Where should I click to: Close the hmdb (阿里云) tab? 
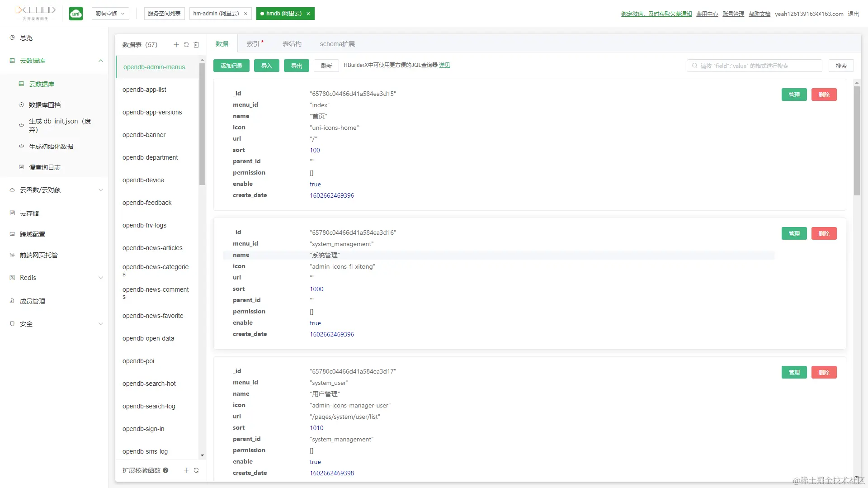point(308,14)
